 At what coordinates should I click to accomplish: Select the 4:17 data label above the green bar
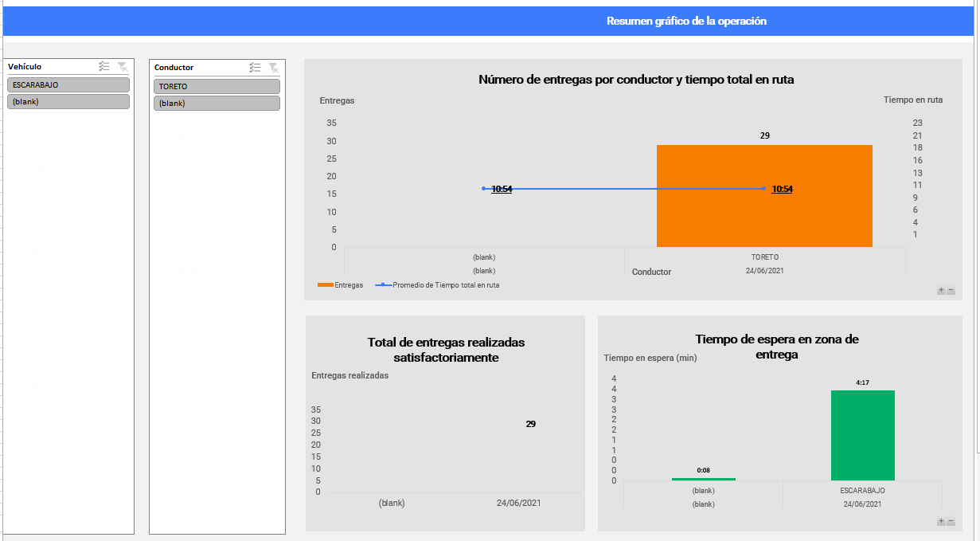click(x=862, y=382)
